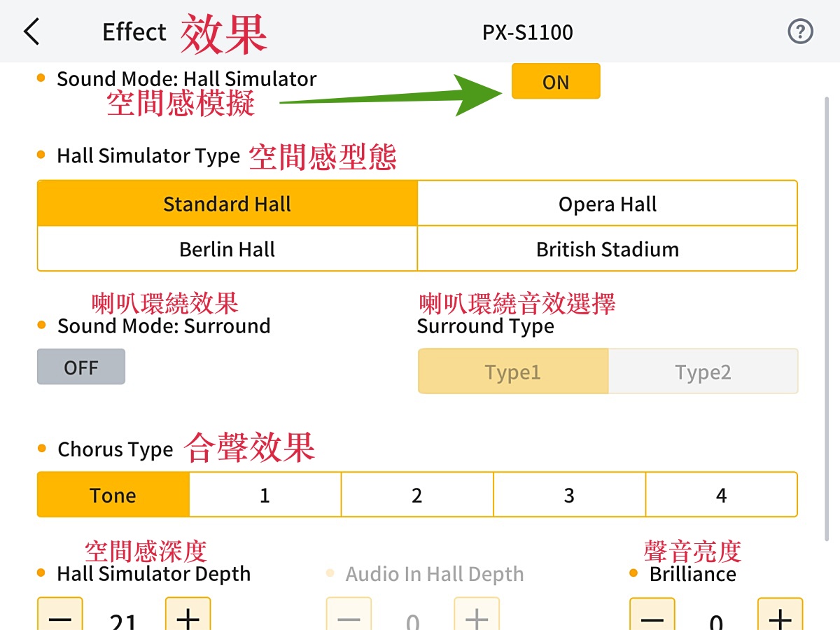840x630 pixels.
Task: Decrease Brilliance with the minus button
Action: (x=652, y=616)
